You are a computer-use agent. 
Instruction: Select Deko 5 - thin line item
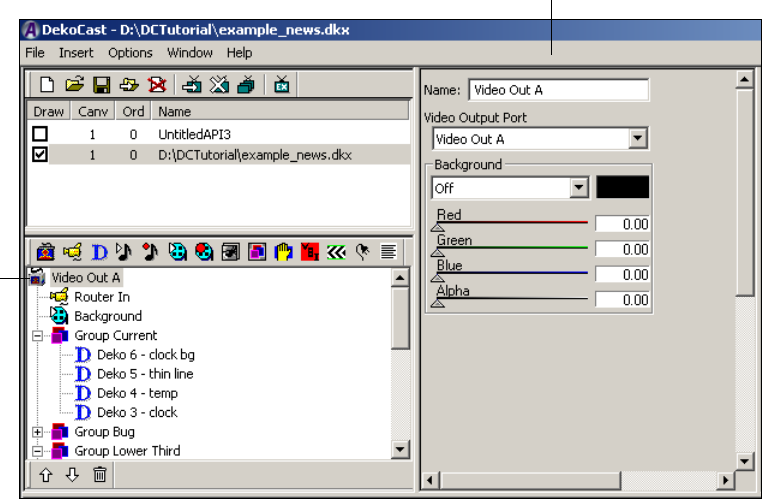click(x=145, y=374)
